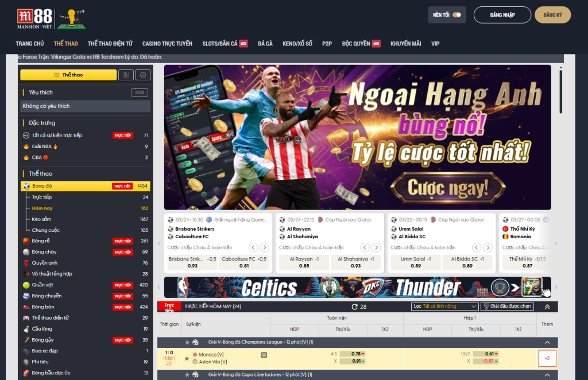Click the M88 Mansion logo

tap(34, 19)
